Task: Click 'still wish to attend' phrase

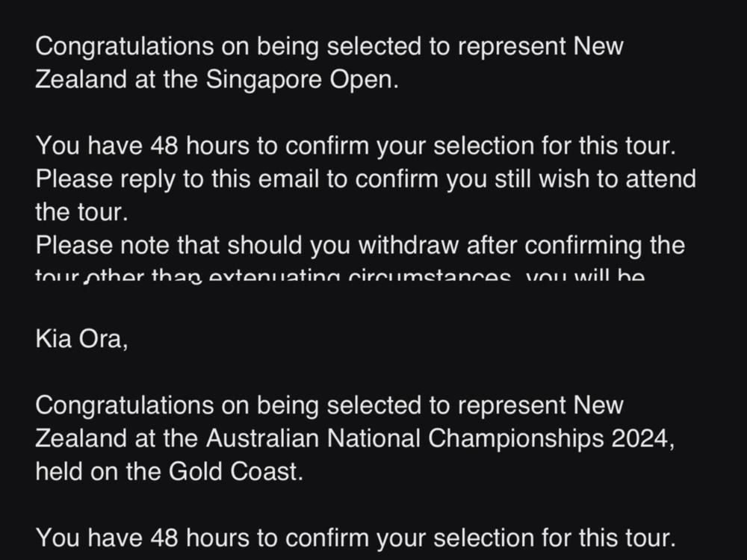Action: pyautogui.click(x=584, y=179)
